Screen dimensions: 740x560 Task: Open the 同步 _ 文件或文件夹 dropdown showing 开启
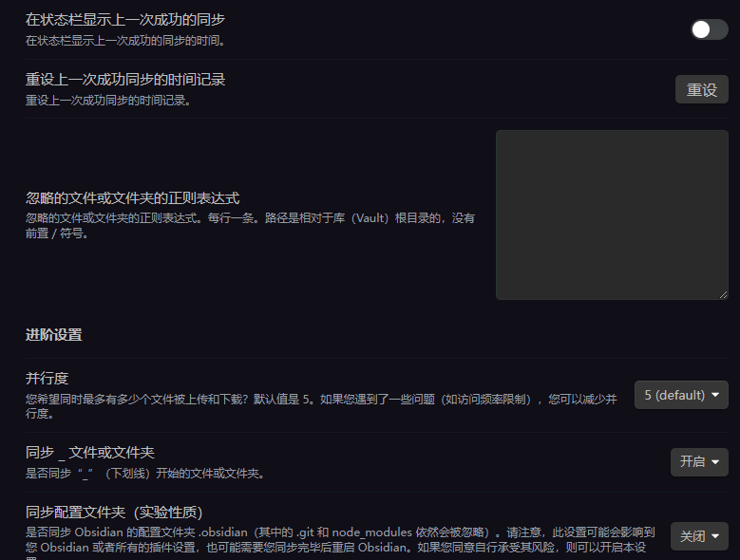[x=699, y=461]
